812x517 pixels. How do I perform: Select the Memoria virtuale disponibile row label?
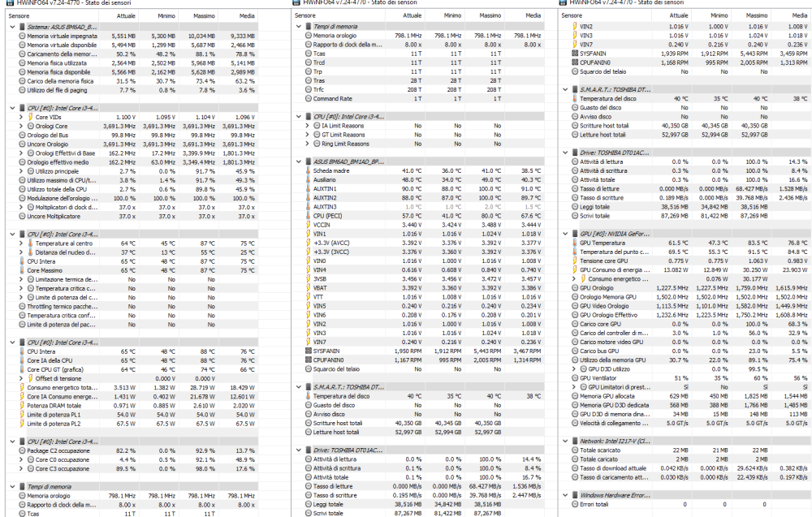pos(62,45)
